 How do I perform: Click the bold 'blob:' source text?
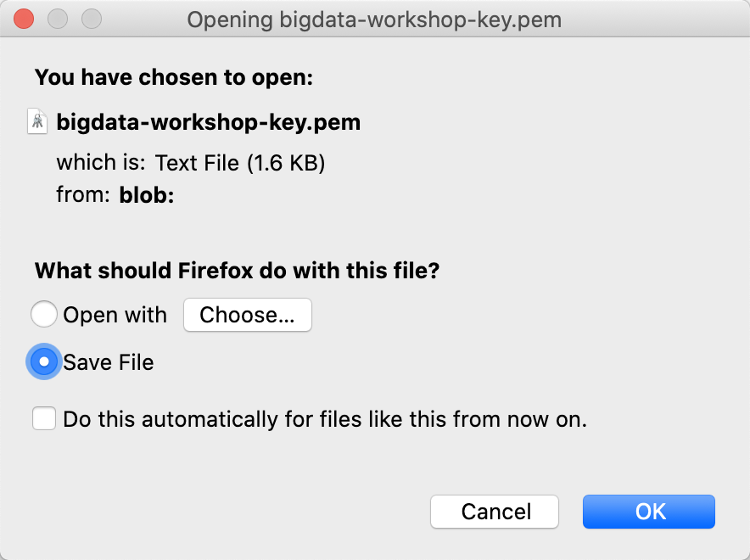click(x=147, y=195)
